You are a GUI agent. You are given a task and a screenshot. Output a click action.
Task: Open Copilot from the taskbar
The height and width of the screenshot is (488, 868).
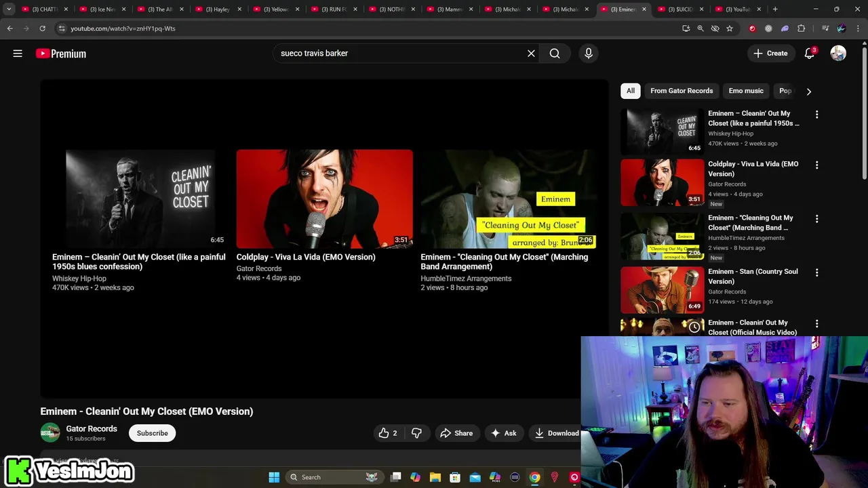pyautogui.click(x=416, y=477)
